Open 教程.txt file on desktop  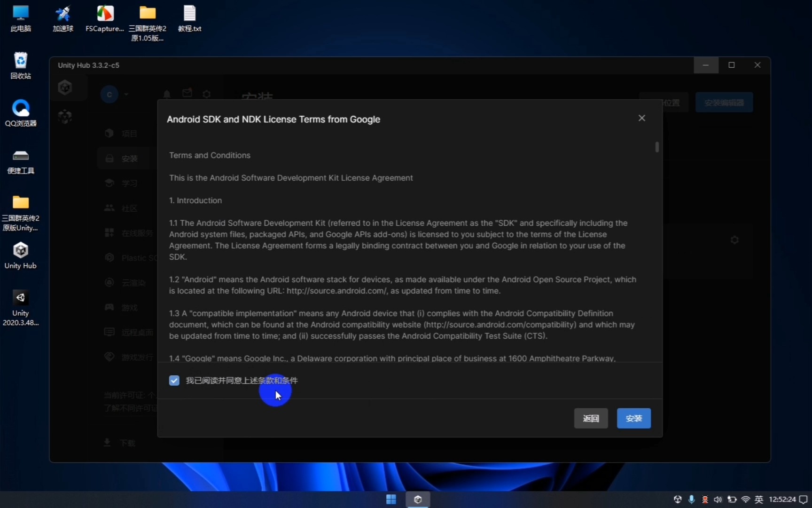[189, 19]
